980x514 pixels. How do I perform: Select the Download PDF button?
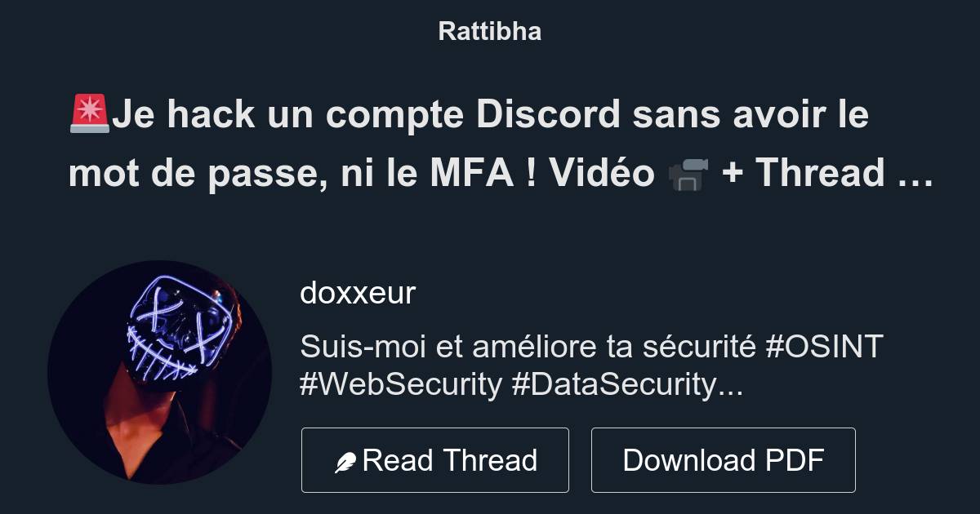[x=724, y=460]
